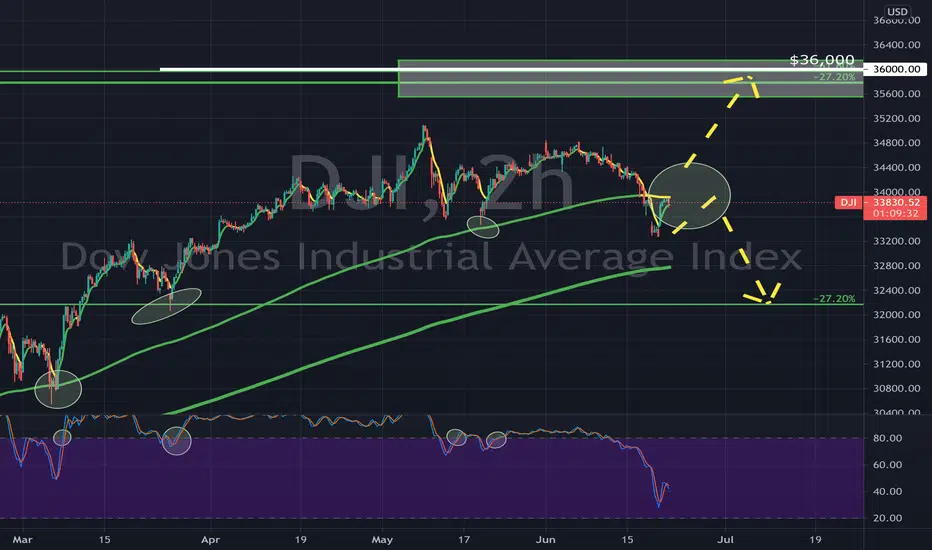Select the large ellipse drawing around current price
The width and height of the screenshot is (932, 550).
689,196
